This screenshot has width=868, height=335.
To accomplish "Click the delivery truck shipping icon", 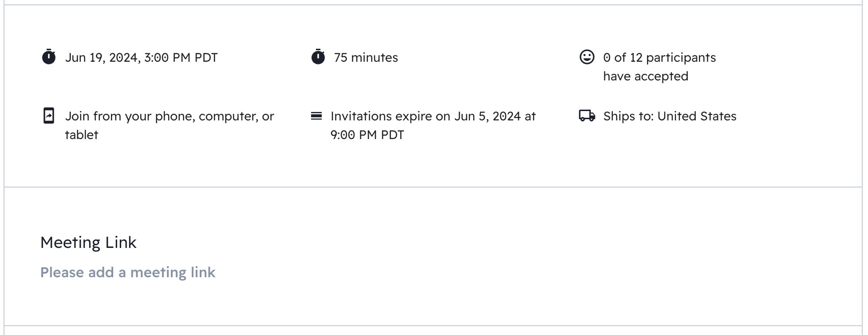I will pos(587,116).
